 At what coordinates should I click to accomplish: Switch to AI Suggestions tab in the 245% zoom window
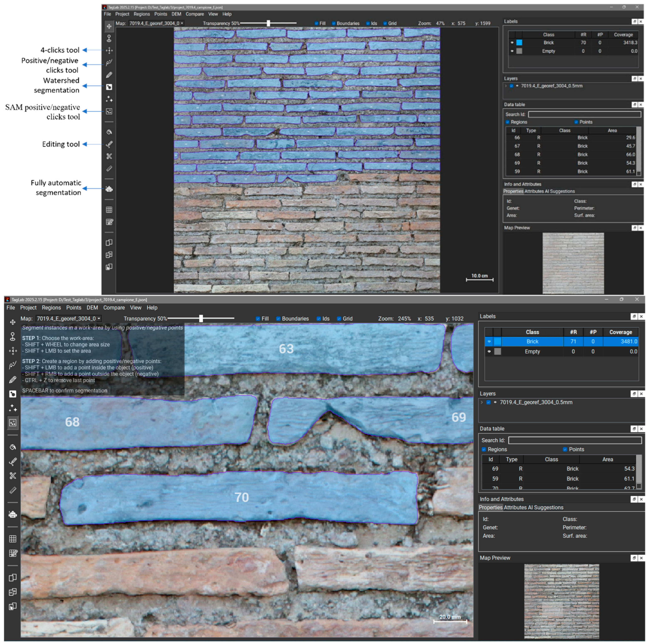coord(546,507)
